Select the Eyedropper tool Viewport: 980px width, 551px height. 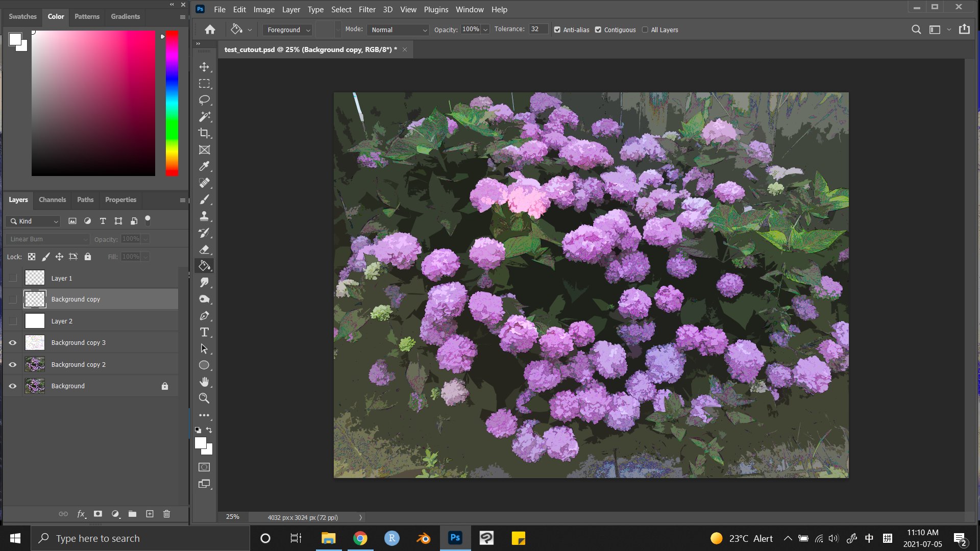pos(204,166)
